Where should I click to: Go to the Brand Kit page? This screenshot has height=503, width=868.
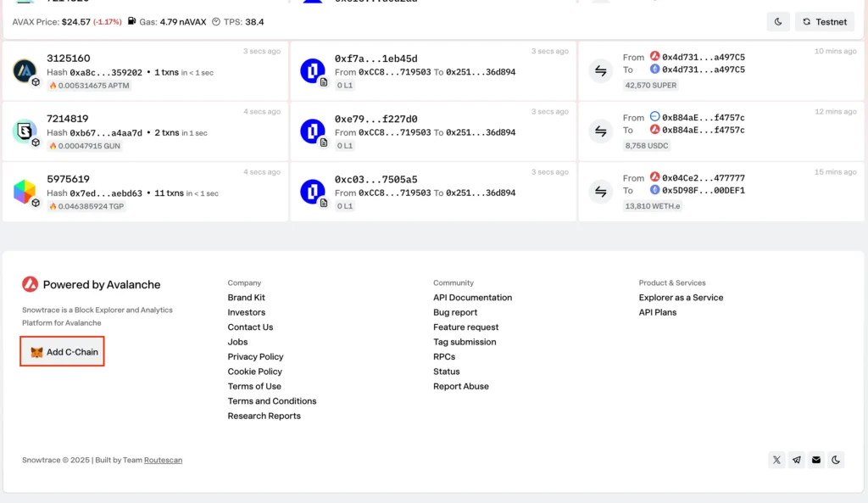tap(246, 298)
